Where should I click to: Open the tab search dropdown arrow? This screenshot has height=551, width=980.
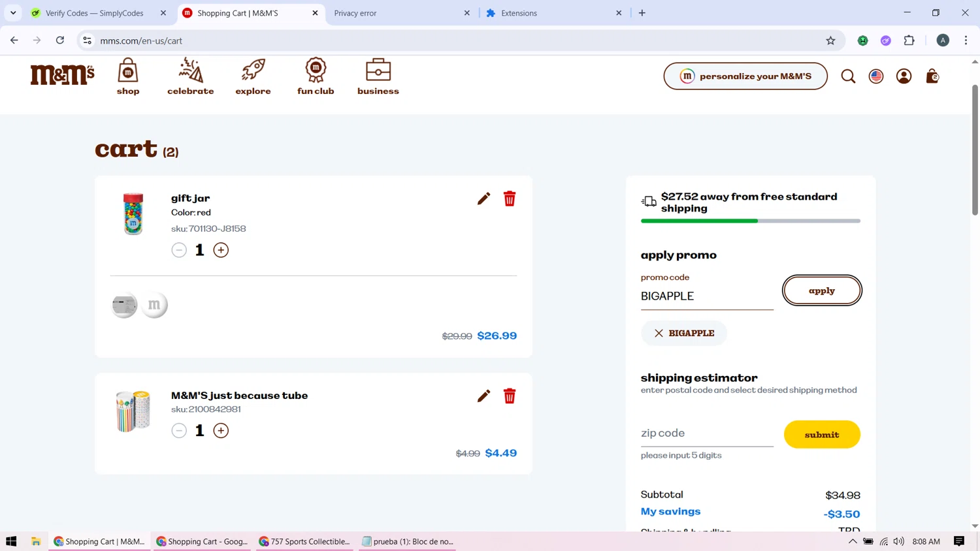(13, 13)
